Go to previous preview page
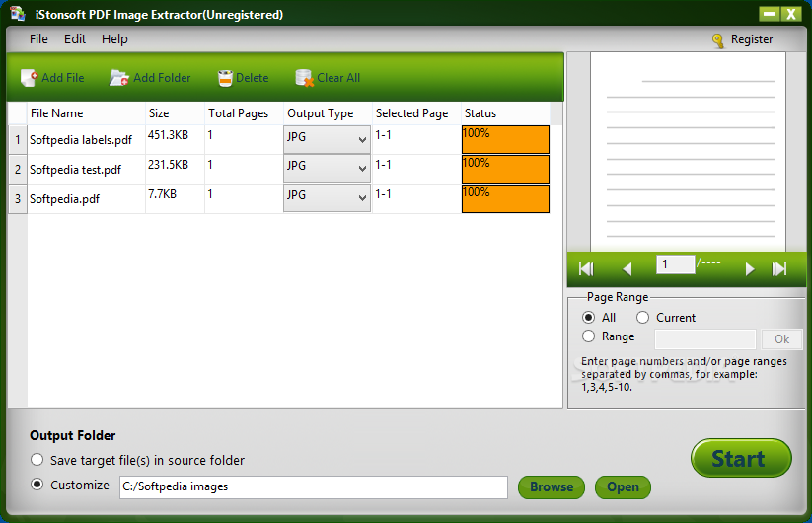 point(627,268)
